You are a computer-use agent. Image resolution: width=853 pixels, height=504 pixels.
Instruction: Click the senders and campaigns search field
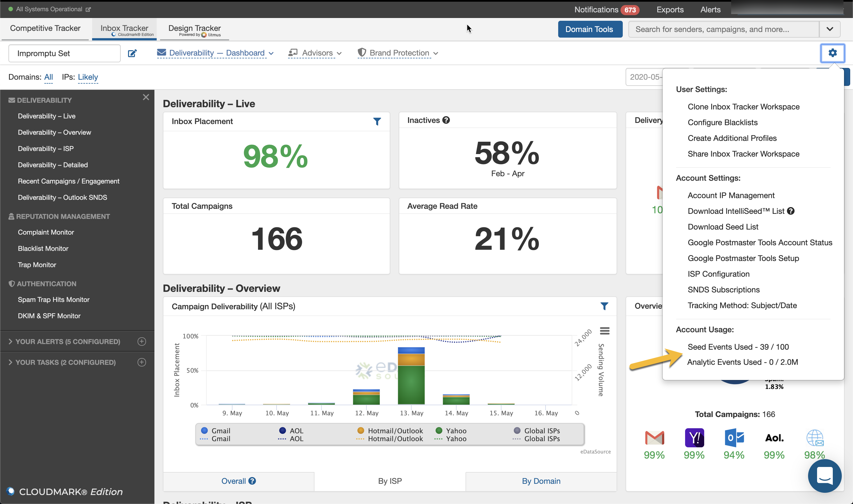tap(724, 29)
